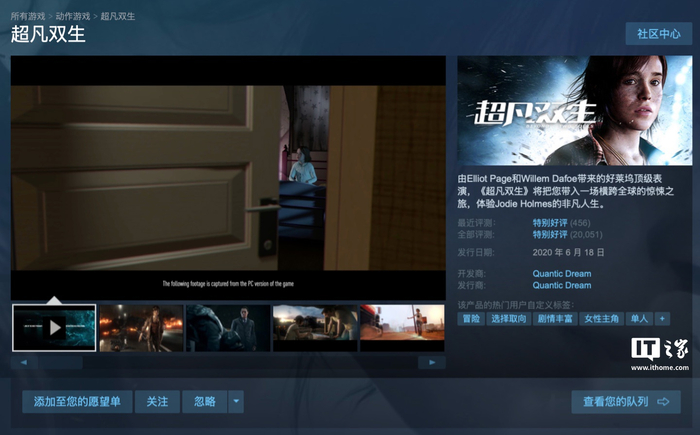Click 添加至您的愿望单 wishlist button
Screen dimensions: 700x435
pyautogui.click(x=77, y=402)
